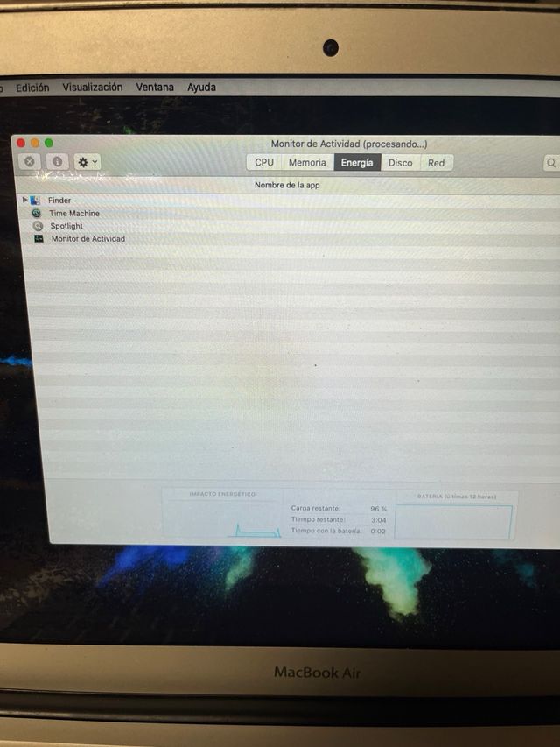The width and height of the screenshot is (560, 747).
Task: Click the Spotlight icon in list
Action: (38, 226)
